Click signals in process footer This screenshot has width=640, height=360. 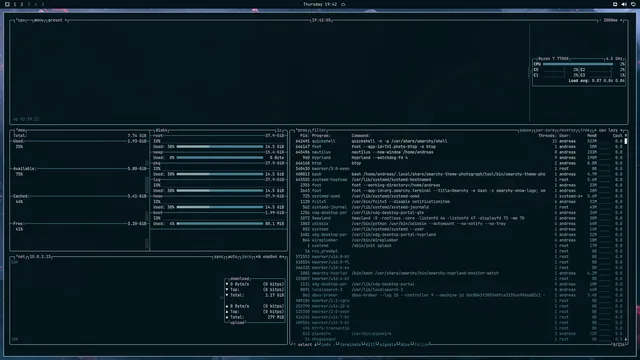point(388,344)
